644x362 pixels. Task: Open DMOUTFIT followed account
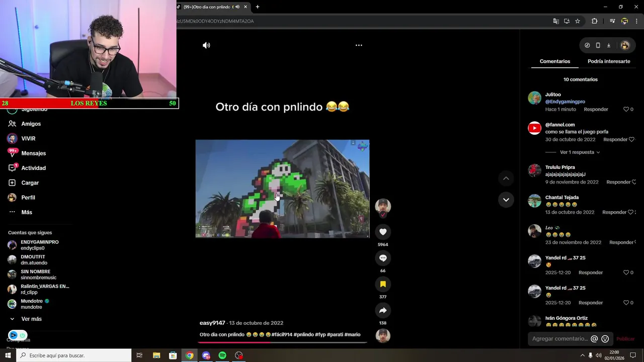(x=34, y=260)
